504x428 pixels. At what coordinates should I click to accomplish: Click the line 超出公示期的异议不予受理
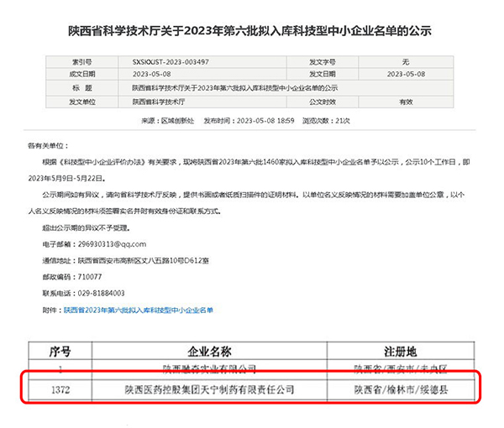(x=87, y=228)
